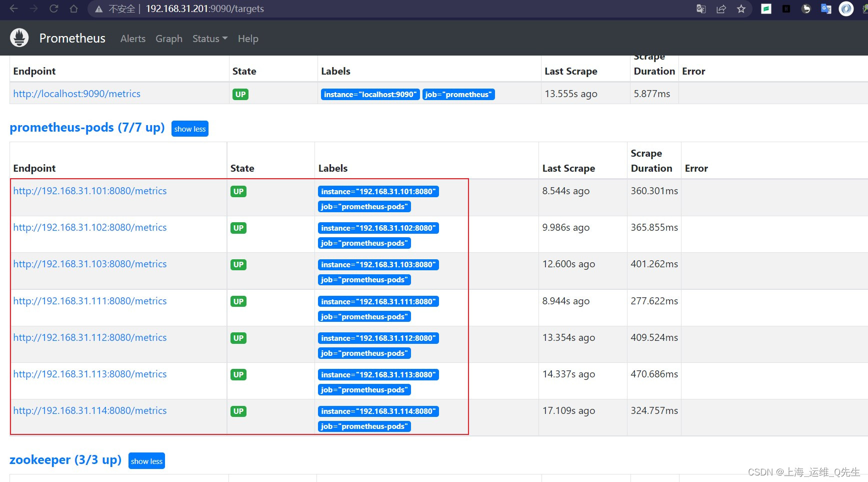Select the 5.877ms scrape duration value
Viewport: 868px width, 482px height.
point(652,94)
